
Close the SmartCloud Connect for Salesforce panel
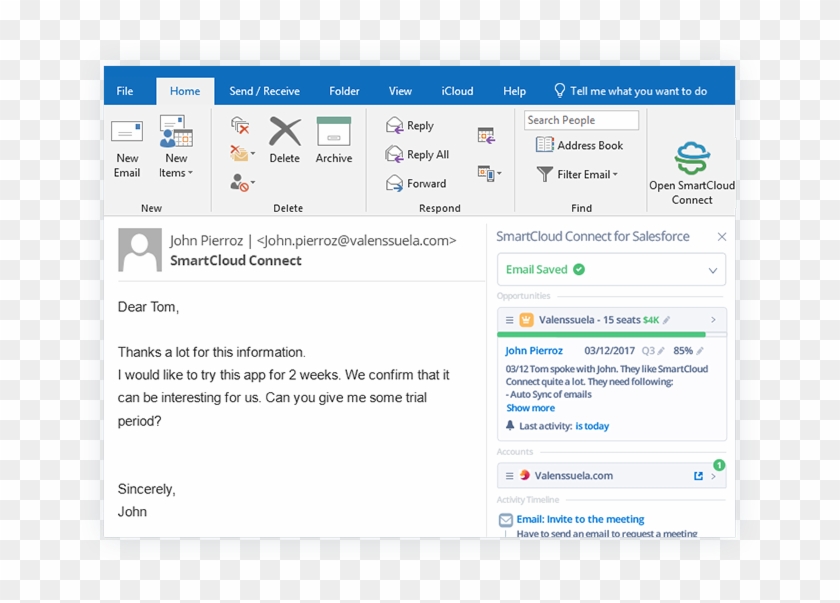722,237
